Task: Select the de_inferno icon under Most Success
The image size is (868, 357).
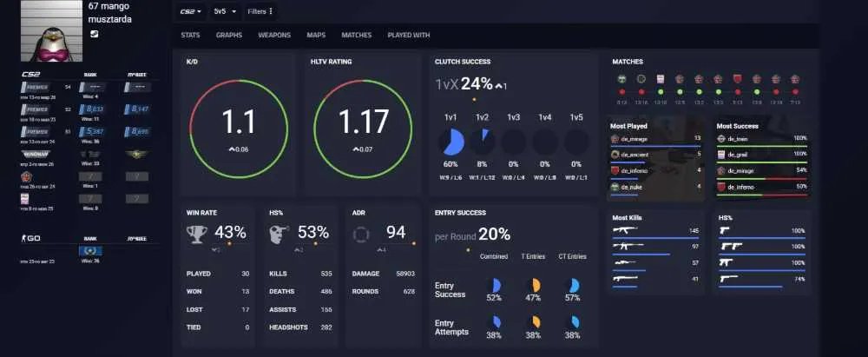Action: [721, 188]
